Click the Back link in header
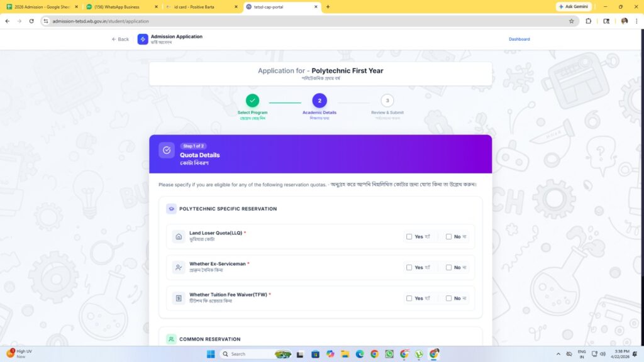Image resolution: width=644 pixels, height=362 pixels. click(x=120, y=39)
